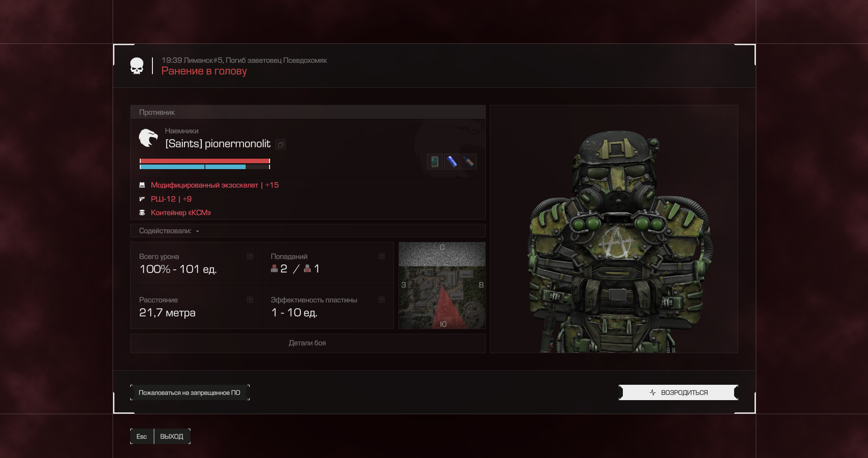Click the head hits icon showing 1

click(x=307, y=269)
